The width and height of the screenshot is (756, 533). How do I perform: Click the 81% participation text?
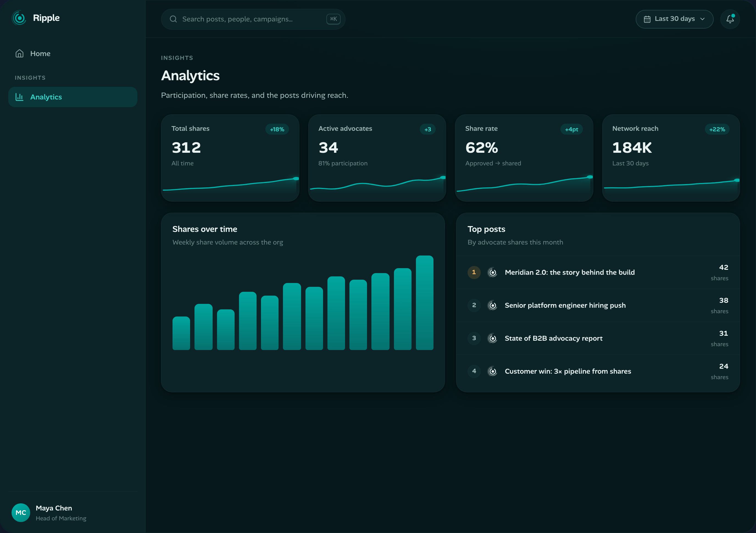click(343, 163)
